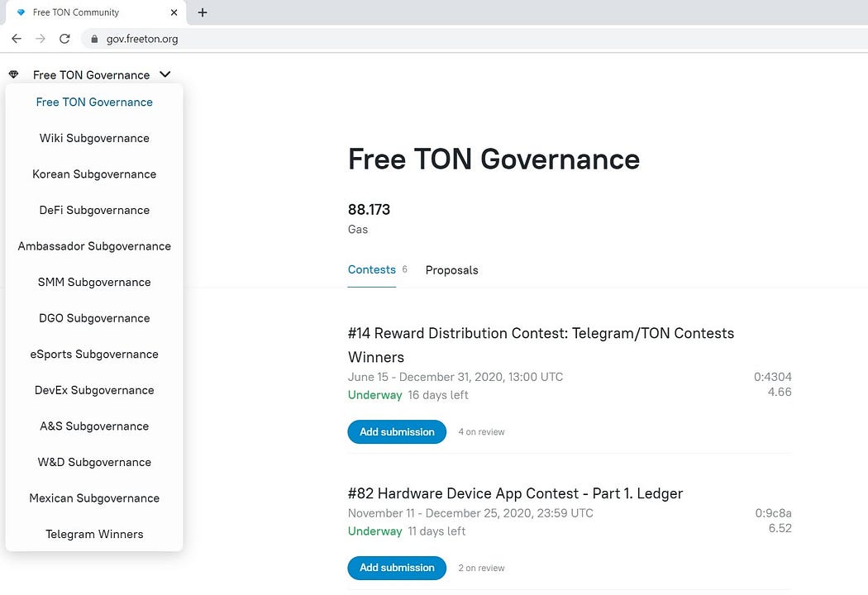Click the Free TON Governance page heading

[x=494, y=159]
